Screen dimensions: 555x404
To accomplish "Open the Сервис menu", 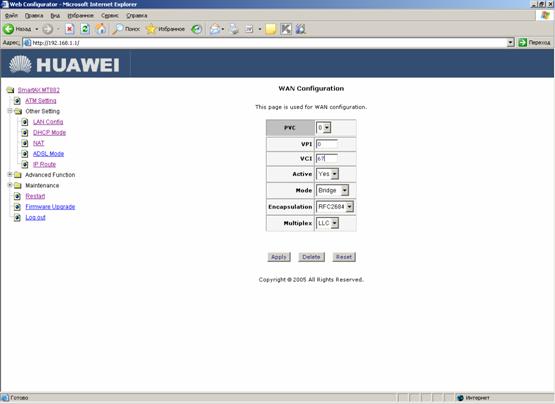I will [110, 16].
